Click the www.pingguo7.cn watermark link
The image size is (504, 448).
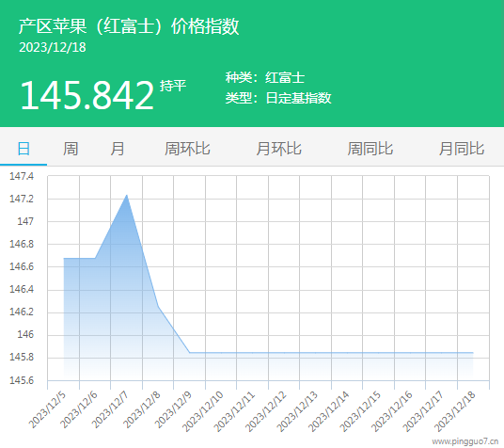tap(465, 441)
